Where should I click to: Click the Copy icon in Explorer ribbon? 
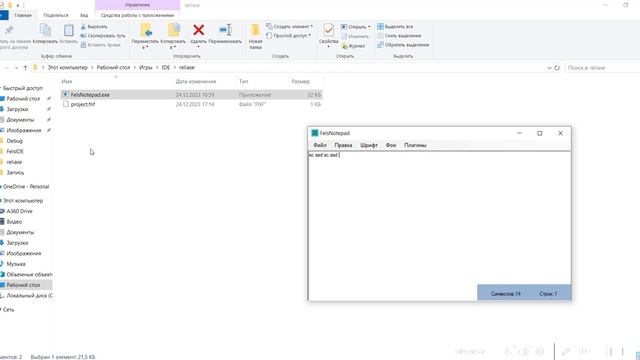click(45, 30)
